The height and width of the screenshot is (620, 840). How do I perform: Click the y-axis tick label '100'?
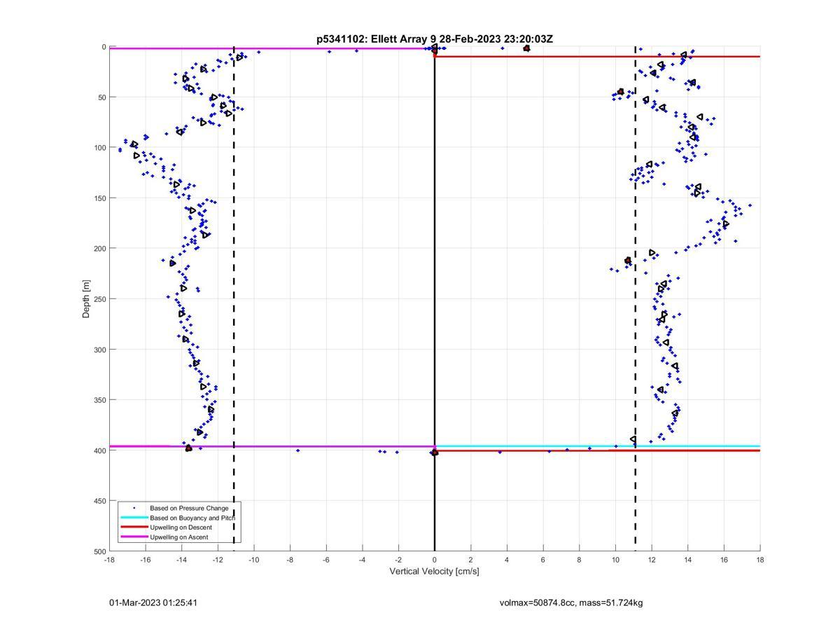99,148
